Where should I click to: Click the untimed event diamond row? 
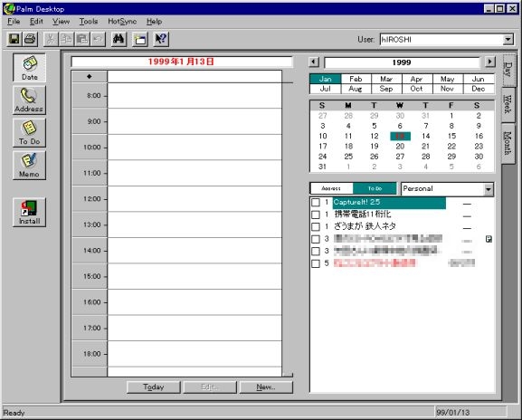[x=195, y=77]
